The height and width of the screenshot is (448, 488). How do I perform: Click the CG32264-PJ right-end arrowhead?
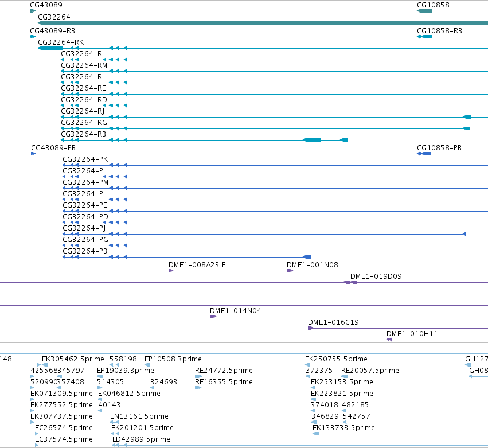point(464,234)
